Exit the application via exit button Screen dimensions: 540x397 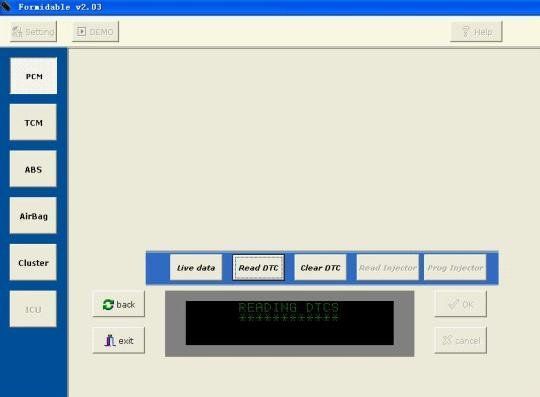pos(119,341)
